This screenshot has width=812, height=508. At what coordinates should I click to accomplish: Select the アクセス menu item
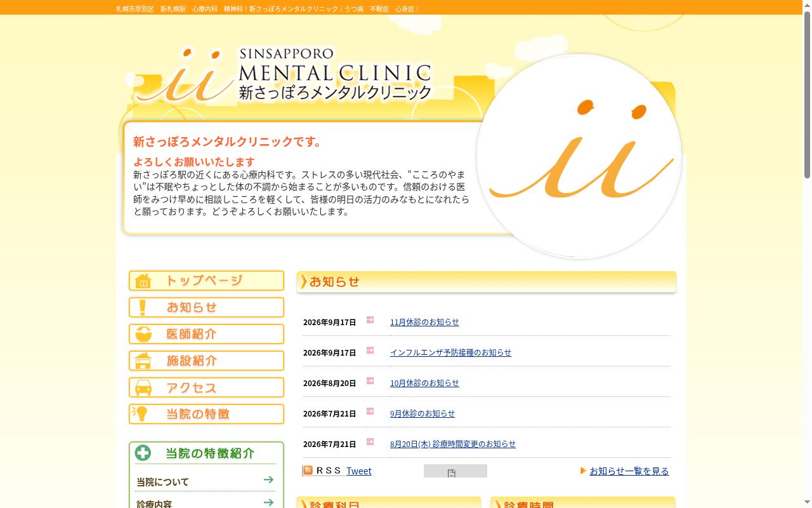pos(192,387)
